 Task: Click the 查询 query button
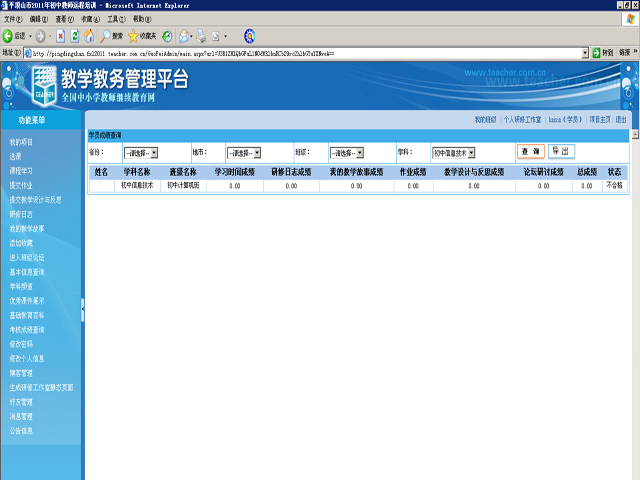coord(530,152)
